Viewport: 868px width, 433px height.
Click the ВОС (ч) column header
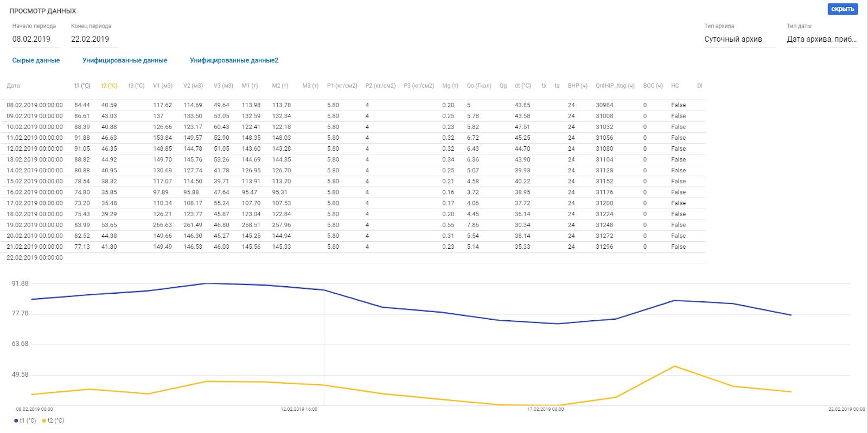pos(653,86)
